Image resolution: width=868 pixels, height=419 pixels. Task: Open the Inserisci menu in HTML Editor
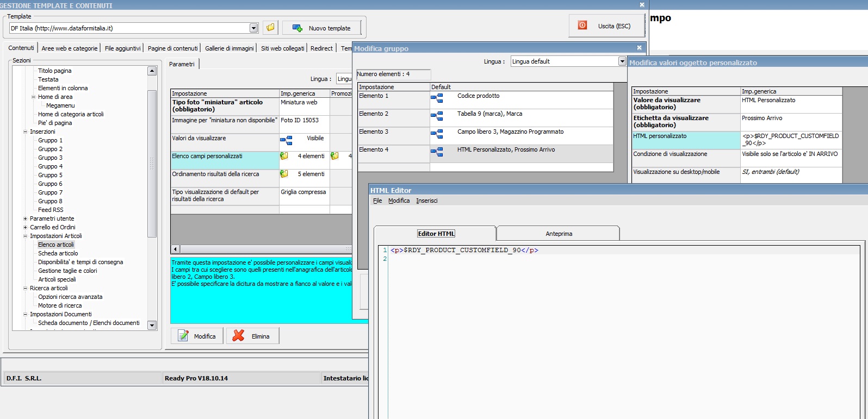point(426,201)
